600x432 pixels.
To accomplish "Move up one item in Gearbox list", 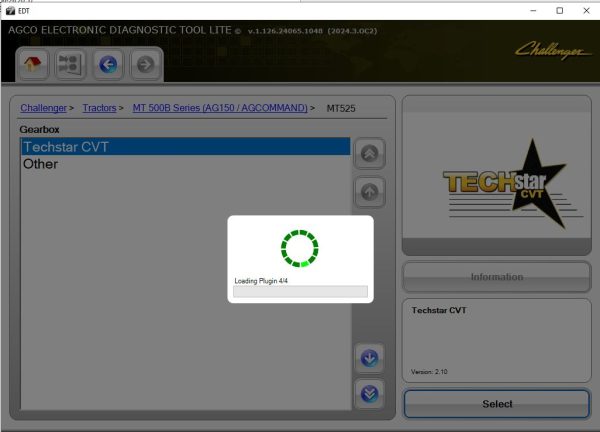I will tap(369, 192).
